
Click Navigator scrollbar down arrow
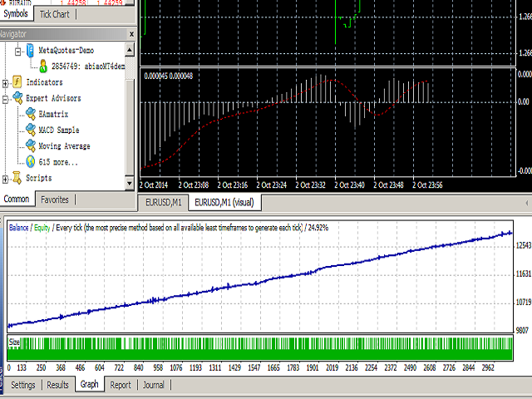coord(130,184)
